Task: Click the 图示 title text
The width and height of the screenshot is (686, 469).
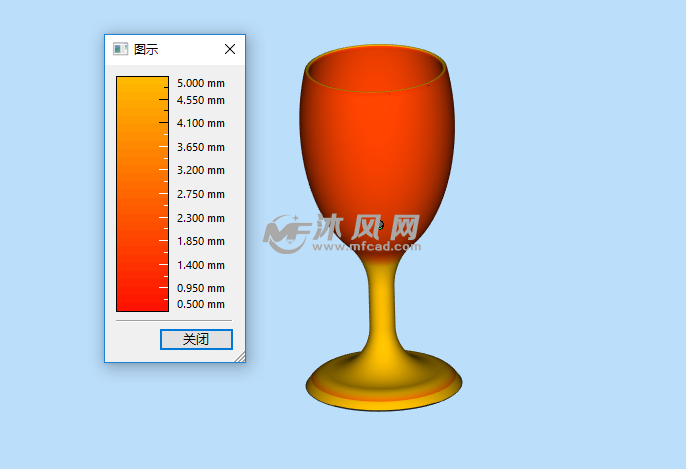Action: tap(146, 49)
